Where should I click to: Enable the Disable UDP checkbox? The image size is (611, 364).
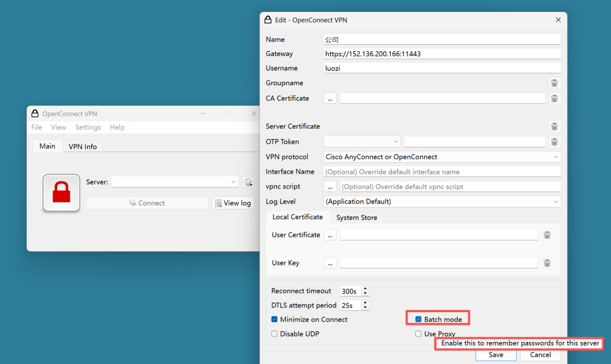(274, 334)
